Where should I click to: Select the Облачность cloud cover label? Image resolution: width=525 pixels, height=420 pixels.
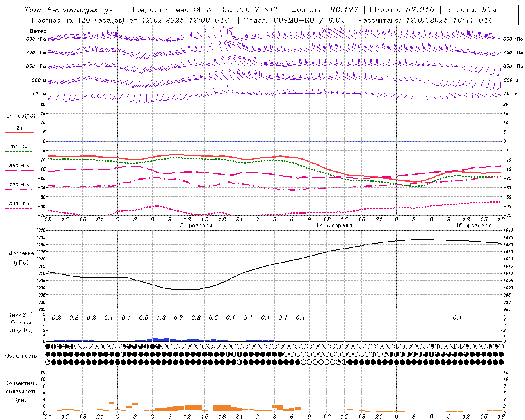pos(21,356)
